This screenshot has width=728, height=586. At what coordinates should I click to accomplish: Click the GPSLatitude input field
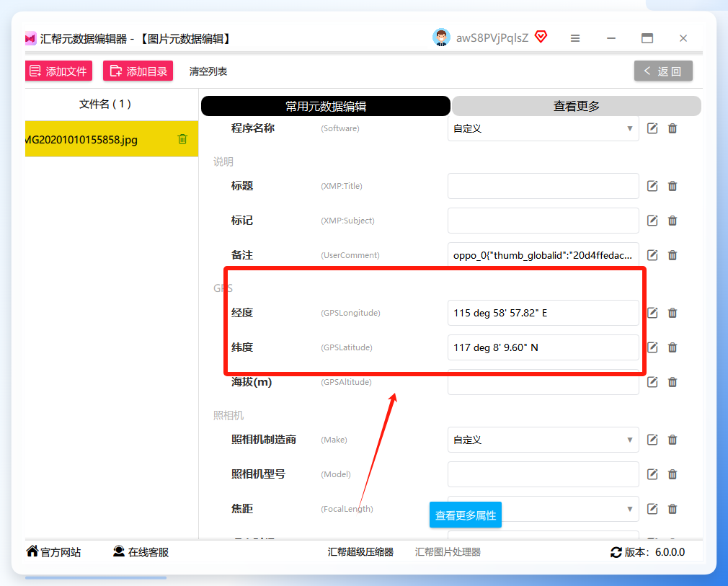543,347
